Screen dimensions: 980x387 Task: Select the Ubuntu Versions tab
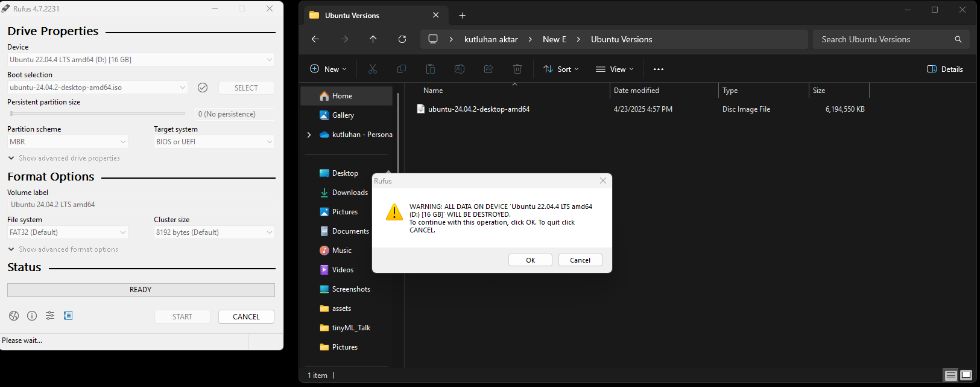[x=352, y=16]
